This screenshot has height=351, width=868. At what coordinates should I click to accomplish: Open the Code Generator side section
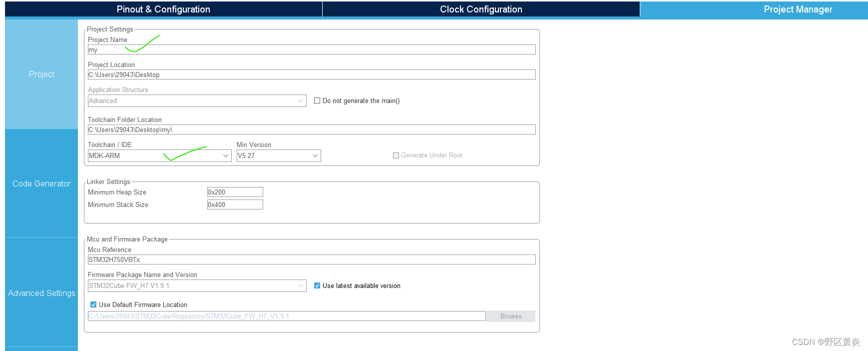pos(41,183)
